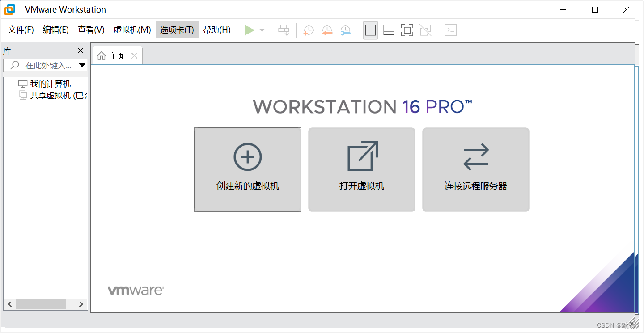Click the 我的计算机 monitor icon
The width and height of the screenshot is (644, 333).
point(23,84)
